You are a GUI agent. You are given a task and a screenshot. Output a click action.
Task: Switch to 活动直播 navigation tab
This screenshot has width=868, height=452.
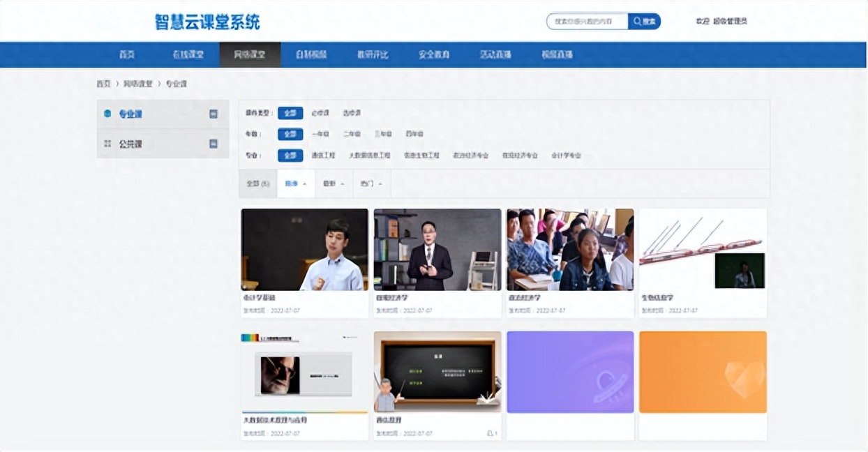(495, 54)
